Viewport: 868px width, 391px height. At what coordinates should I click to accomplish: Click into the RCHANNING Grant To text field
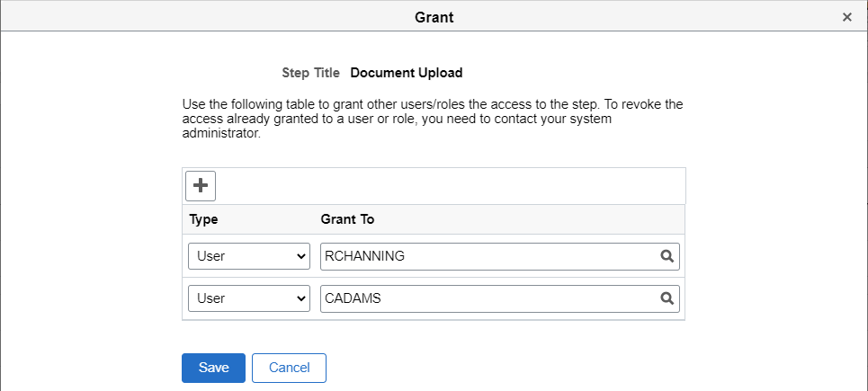click(486, 256)
